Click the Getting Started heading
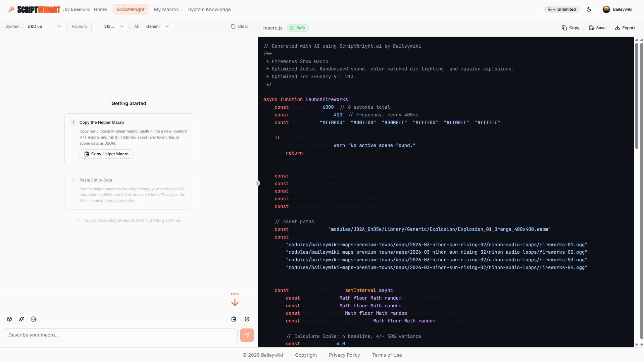 click(x=129, y=103)
